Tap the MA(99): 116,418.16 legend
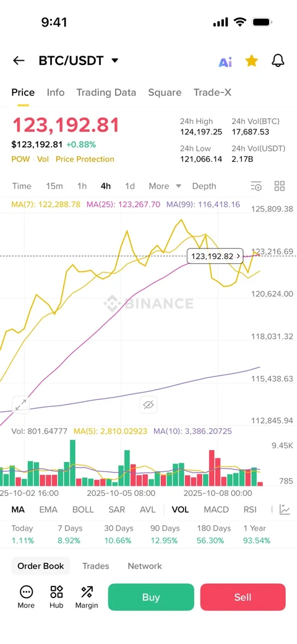The width and height of the screenshot is (297, 644). click(x=203, y=204)
